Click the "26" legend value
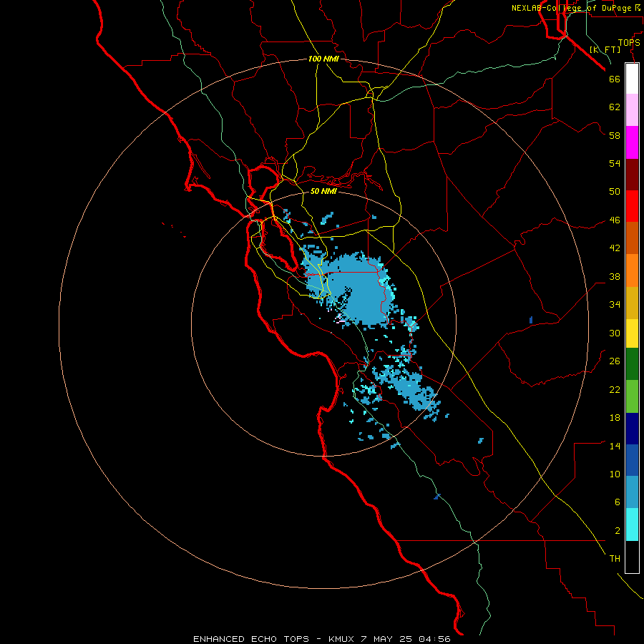 pos(615,361)
